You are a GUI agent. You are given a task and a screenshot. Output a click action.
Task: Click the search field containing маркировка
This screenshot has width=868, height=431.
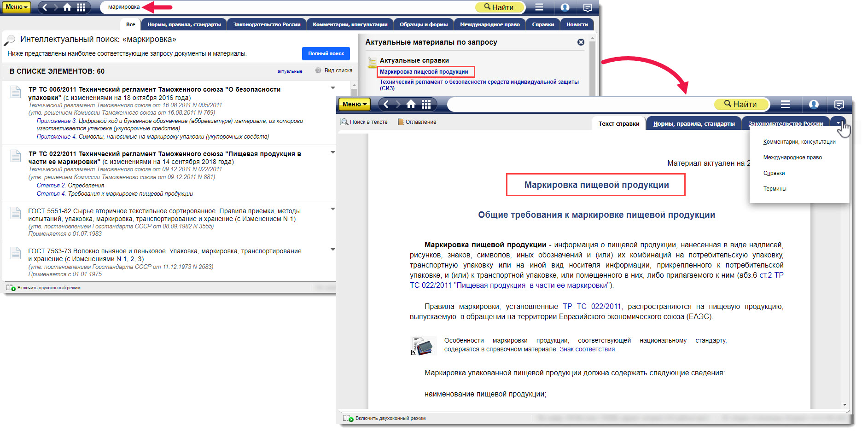tap(288, 7)
